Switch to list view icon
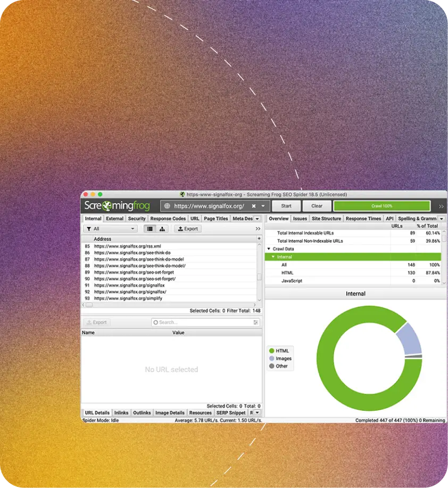This screenshot has width=448, height=488. [150, 229]
